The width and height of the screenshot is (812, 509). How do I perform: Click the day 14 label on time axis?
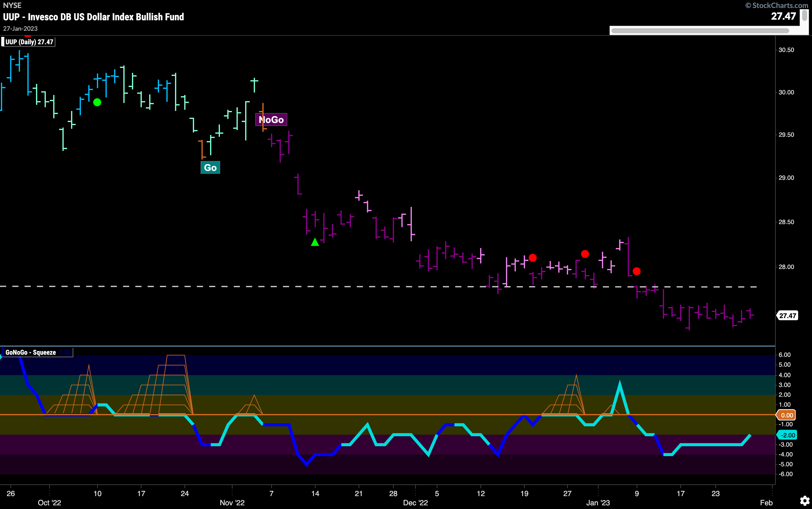pos(315,494)
